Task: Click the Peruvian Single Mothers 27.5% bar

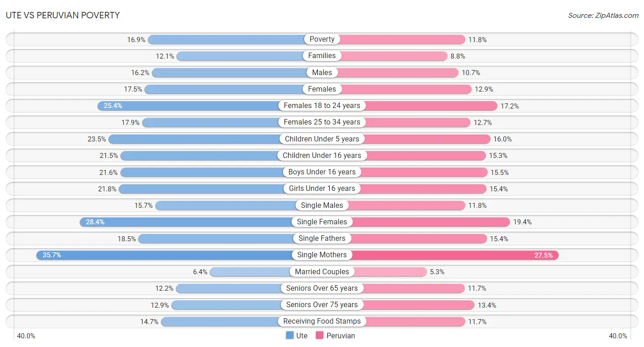Action: [453, 255]
